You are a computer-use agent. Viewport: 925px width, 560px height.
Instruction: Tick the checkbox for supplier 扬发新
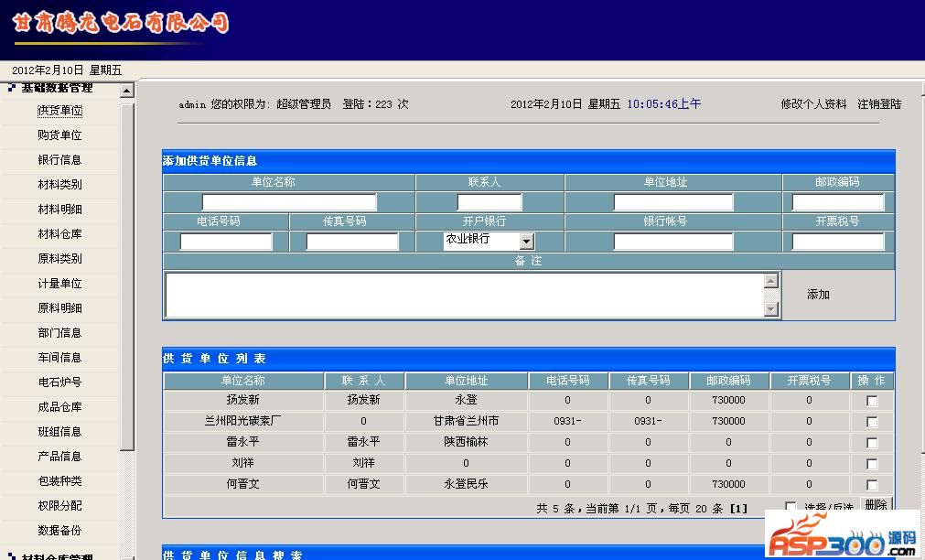872,401
